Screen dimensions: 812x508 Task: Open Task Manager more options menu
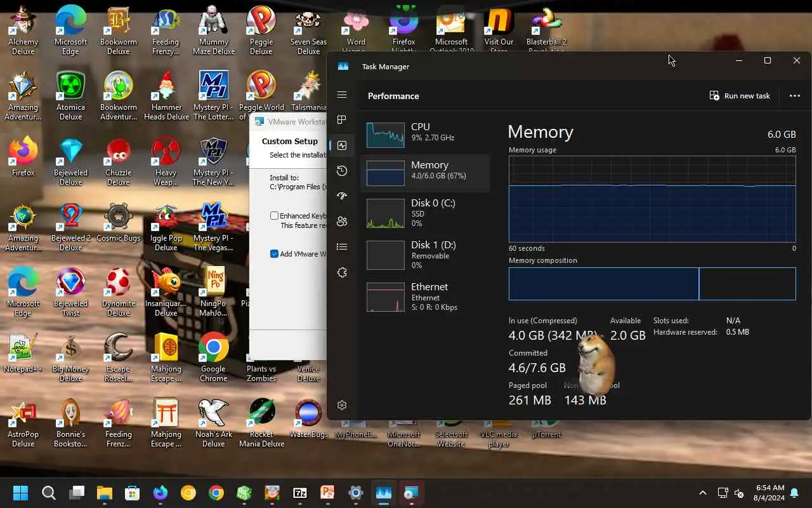tap(795, 96)
